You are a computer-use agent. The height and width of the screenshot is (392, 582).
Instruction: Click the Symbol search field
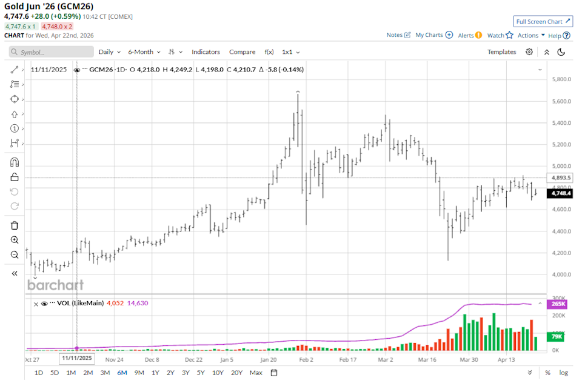[x=51, y=52]
